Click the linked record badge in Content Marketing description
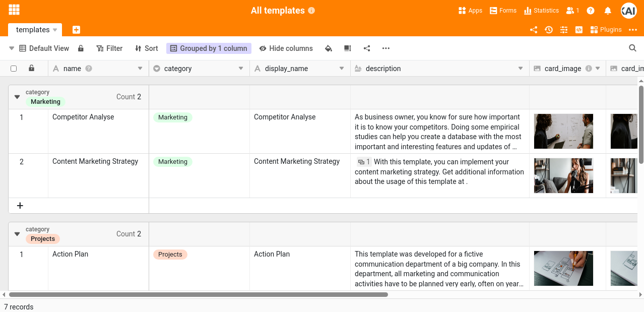This screenshot has width=644, height=312. [364, 162]
